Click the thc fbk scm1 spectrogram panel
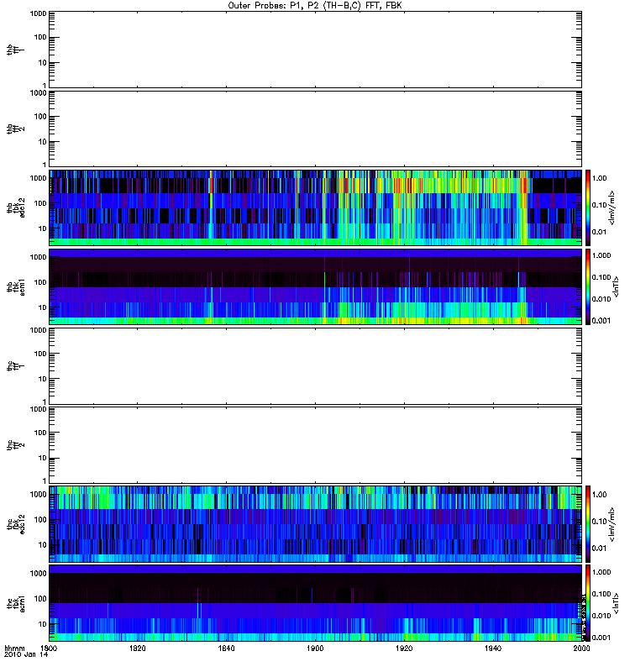 (x=316, y=603)
